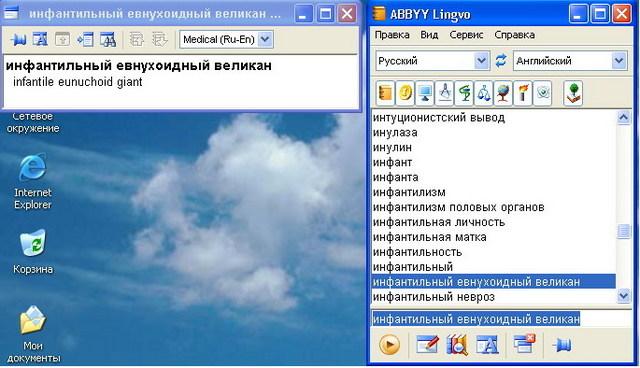Click the ABBYY Lingvo title bar icon
Screen dimensions: 640x368
[379, 14]
